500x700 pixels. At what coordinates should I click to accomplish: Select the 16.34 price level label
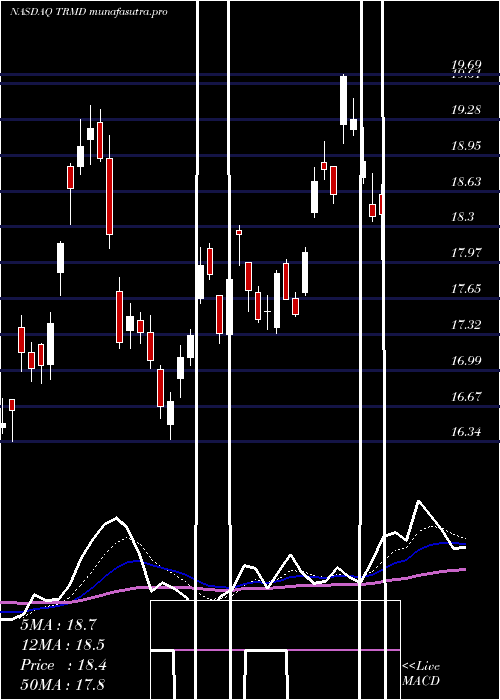[466, 432]
